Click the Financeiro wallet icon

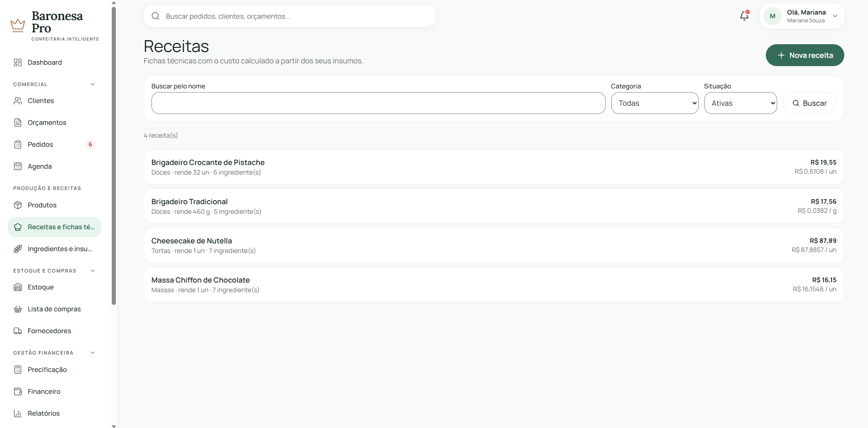click(x=18, y=392)
